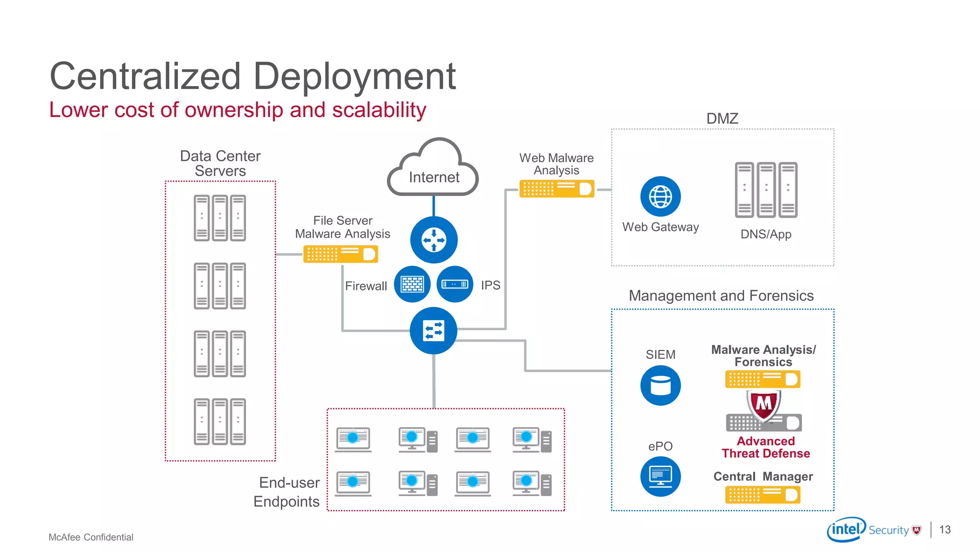Image resolution: width=980 pixels, height=551 pixels.
Task: Click the Web Gateway globe icon
Action: tap(660, 197)
